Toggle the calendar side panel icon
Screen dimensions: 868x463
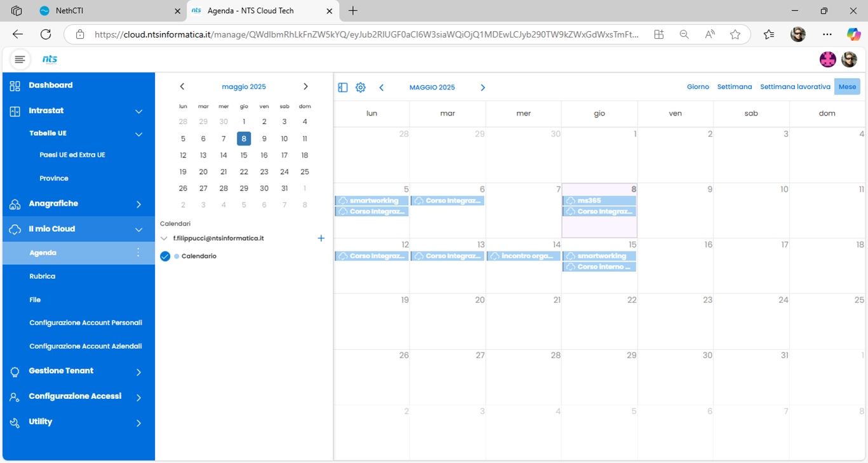[343, 88]
